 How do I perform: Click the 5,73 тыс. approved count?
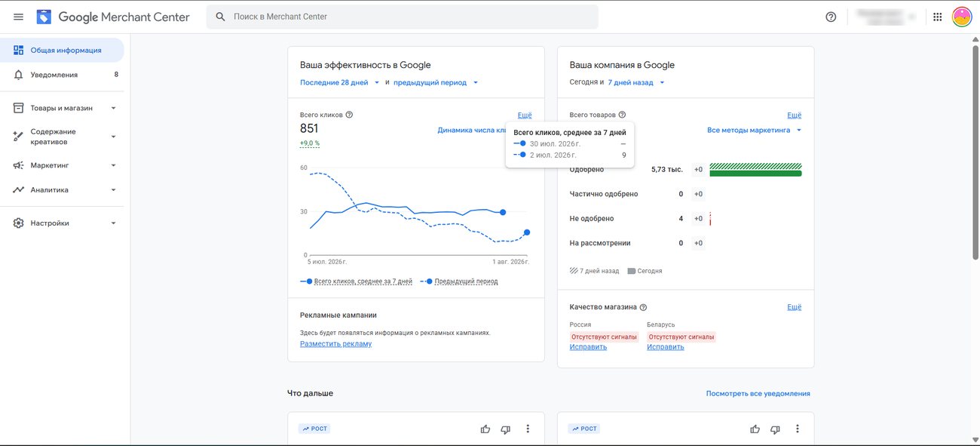[x=667, y=170]
